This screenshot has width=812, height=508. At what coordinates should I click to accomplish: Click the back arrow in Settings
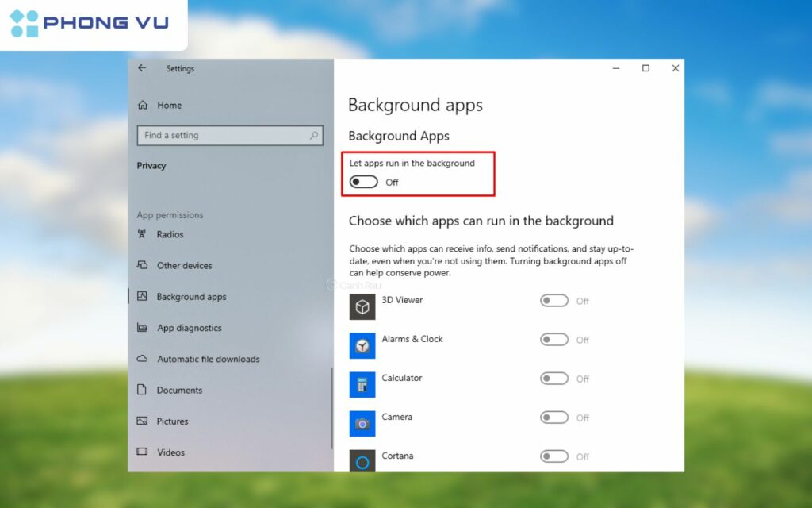142,68
